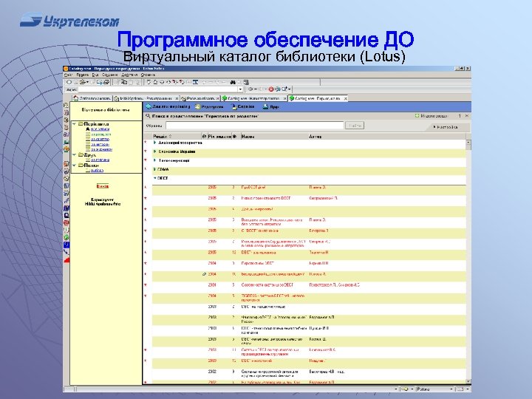
Task: Click the add periodical action button
Action: coord(168,106)
